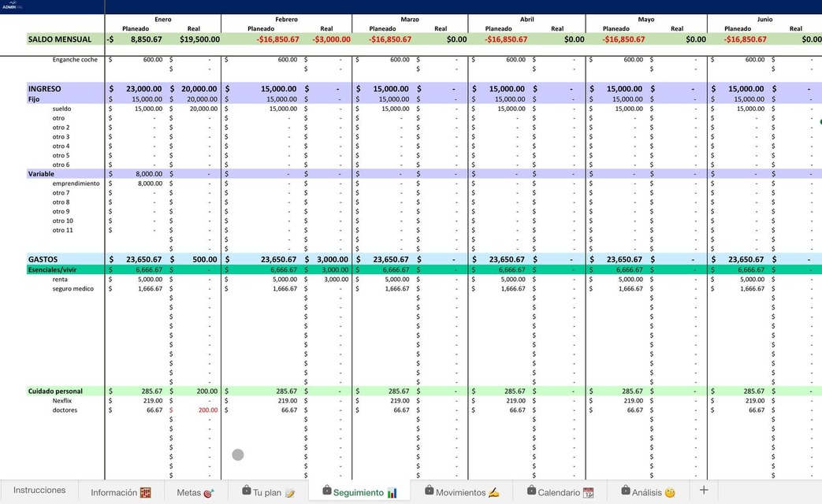Select Nexflix Enero planned 219.00 cell

tap(153, 401)
